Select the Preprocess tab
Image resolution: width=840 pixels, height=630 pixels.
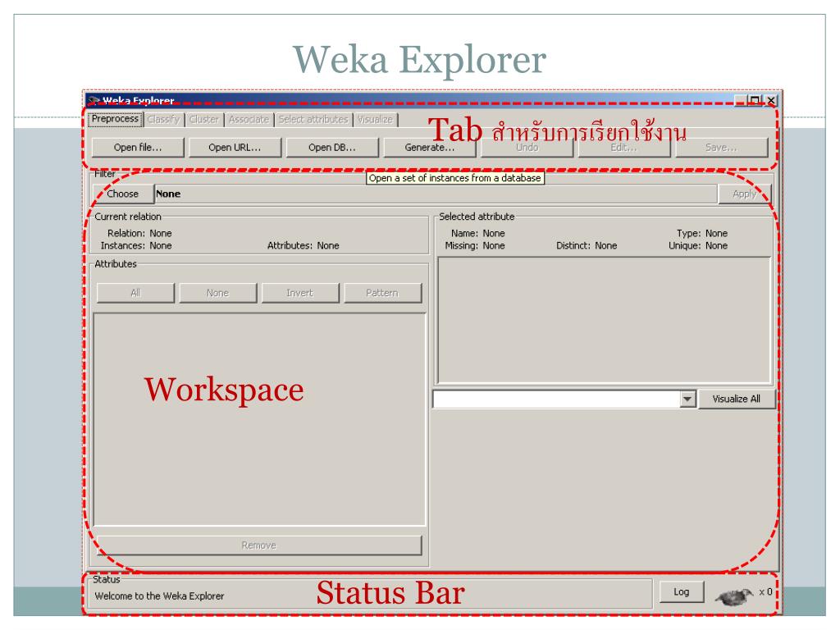pos(115,119)
